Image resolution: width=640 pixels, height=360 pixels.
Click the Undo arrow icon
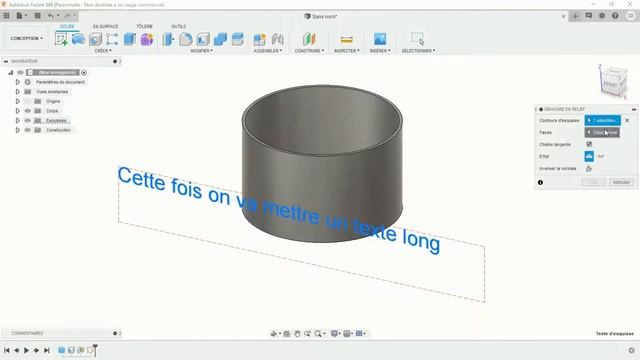[x=51, y=16]
